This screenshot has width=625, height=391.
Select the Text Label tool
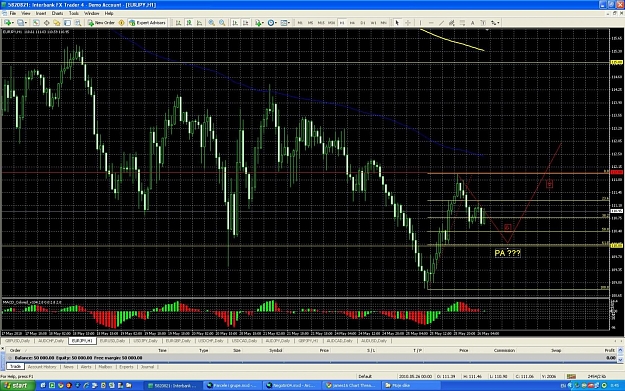tap(483, 23)
